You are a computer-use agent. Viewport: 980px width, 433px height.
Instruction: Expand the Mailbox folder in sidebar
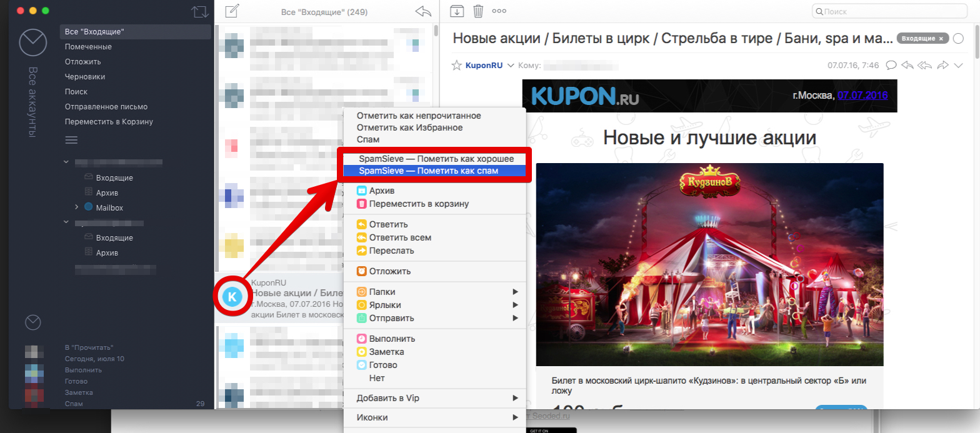(x=76, y=207)
